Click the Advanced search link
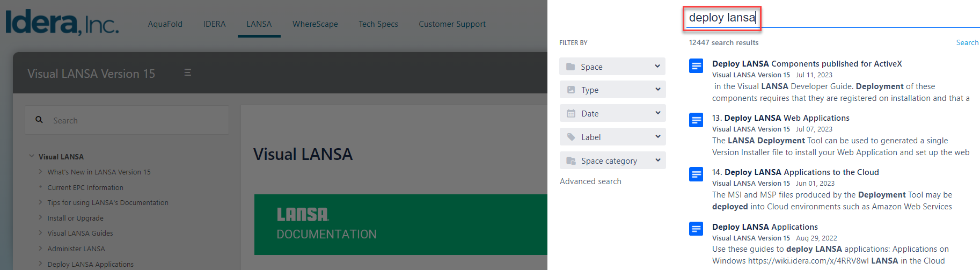Image resolution: width=980 pixels, height=270 pixels. coord(590,181)
